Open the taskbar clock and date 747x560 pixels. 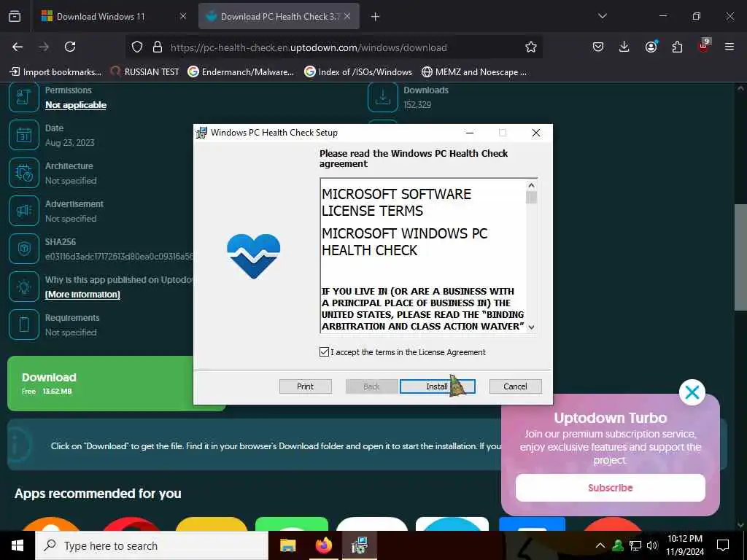coord(684,545)
